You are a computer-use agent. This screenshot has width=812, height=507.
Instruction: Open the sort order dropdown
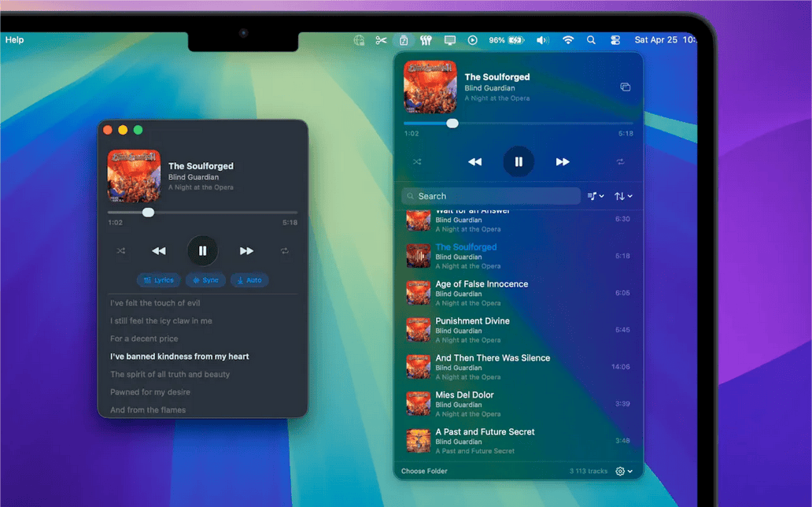pyautogui.click(x=623, y=196)
